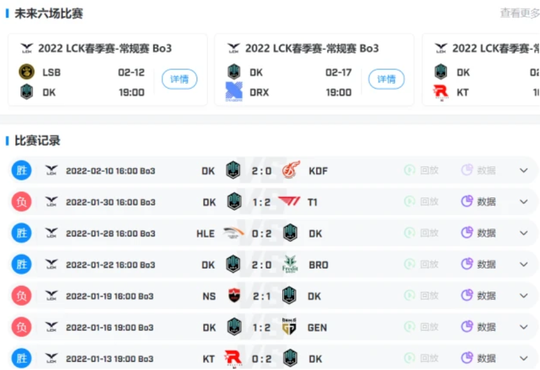
Task: Open third upcoming match card DK vs KT
Action: coord(481,70)
